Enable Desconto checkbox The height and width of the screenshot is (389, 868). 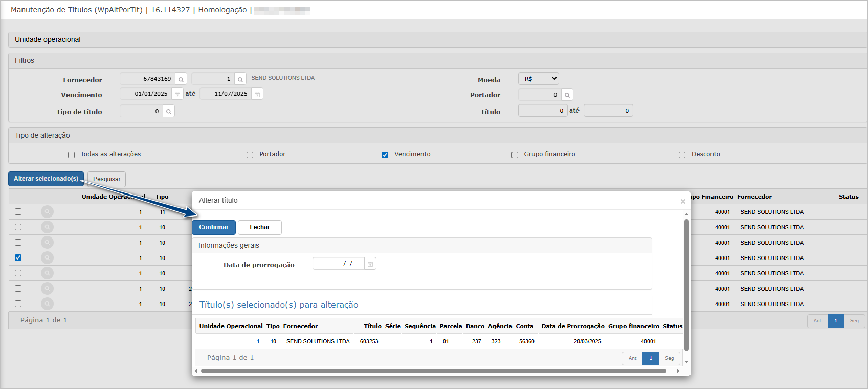click(682, 155)
